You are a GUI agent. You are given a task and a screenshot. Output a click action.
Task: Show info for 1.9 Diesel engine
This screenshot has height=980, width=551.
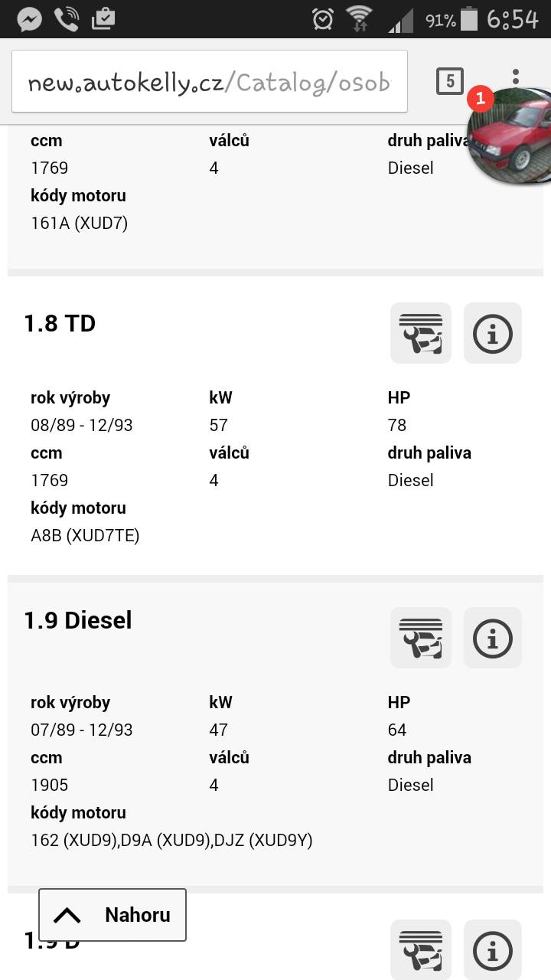492,638
